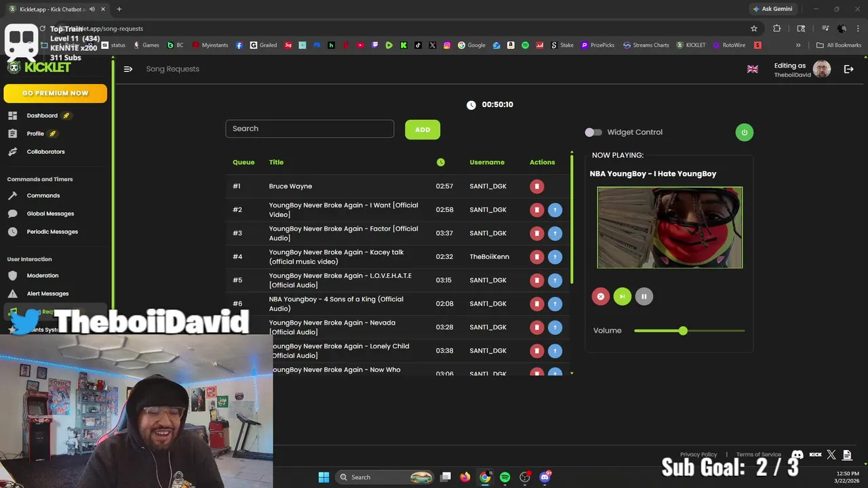Delete the 'Kacey talk' song in row #4
The width and height of the screenshot is (868, 488).
point(536,257)
